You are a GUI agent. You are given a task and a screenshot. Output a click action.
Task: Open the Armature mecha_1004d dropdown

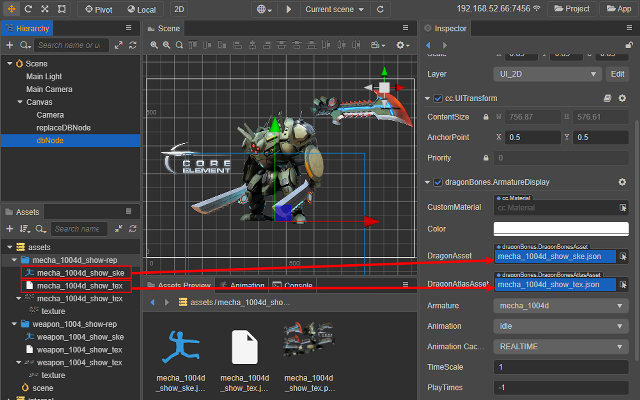(561, 306)
